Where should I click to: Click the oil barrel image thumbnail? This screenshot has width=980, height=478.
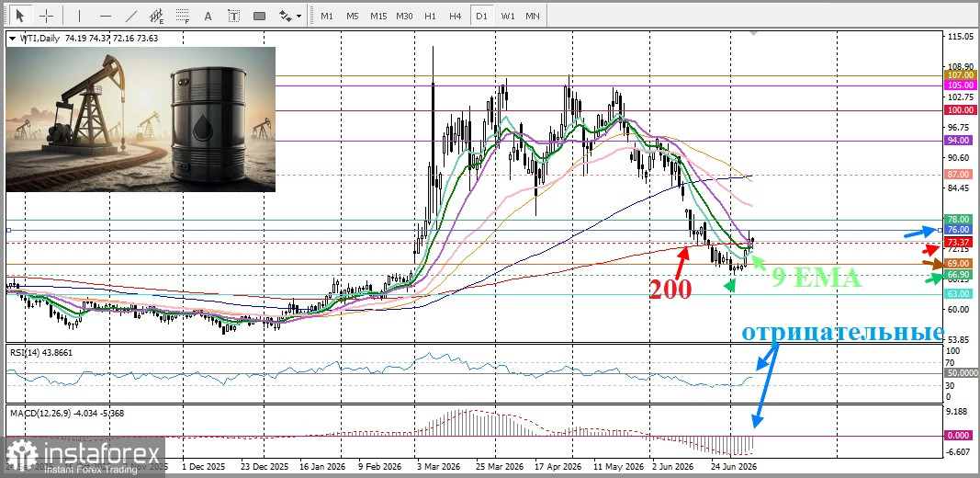[141, 119]
